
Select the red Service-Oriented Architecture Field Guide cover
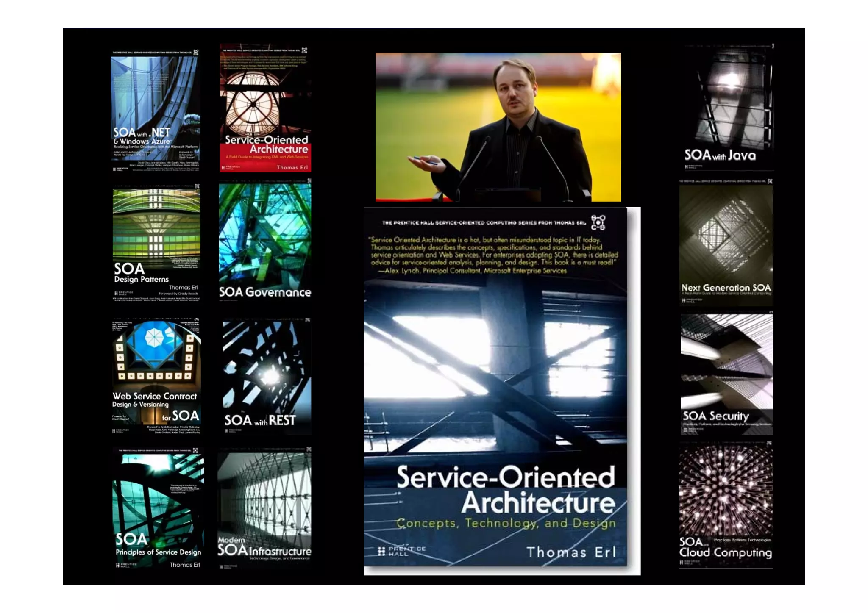(x=265, y=108)
